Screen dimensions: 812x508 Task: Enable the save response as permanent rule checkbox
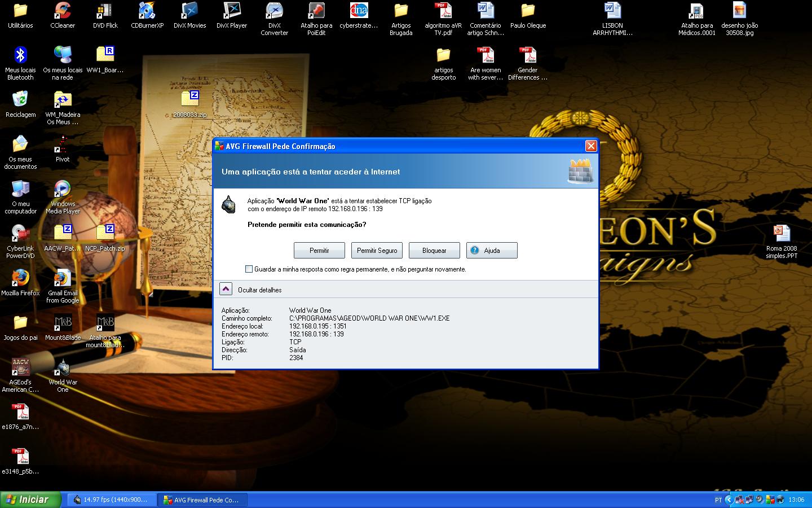pyautogui.click(x=249, y=269)
